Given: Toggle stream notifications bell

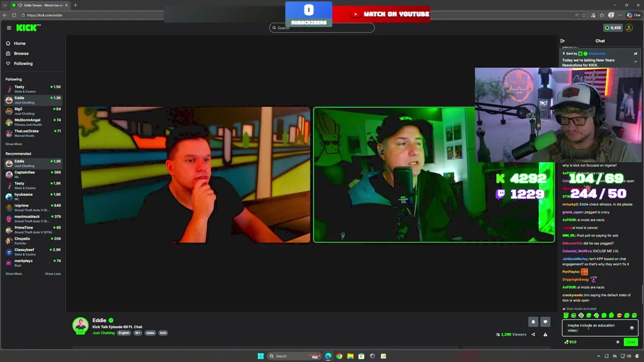Looking at the screenshot, I should (x=533, y=322).
